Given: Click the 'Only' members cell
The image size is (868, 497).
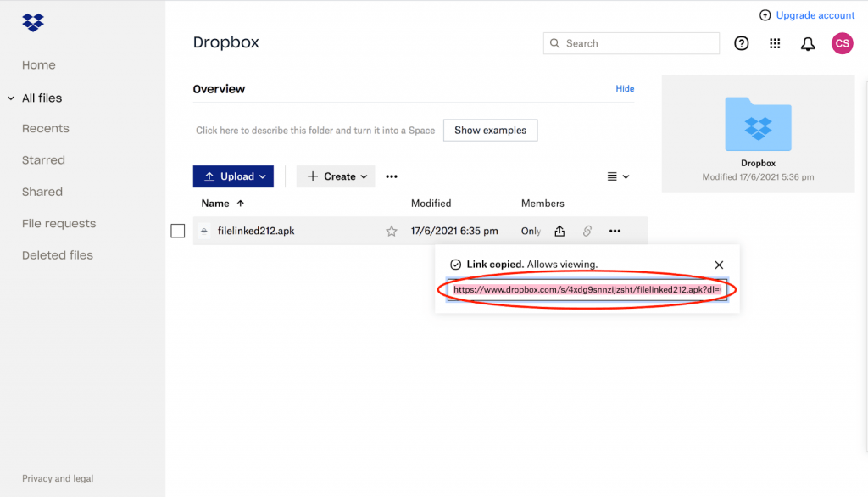Looking at the screenshot, I should tap(531, 231).
